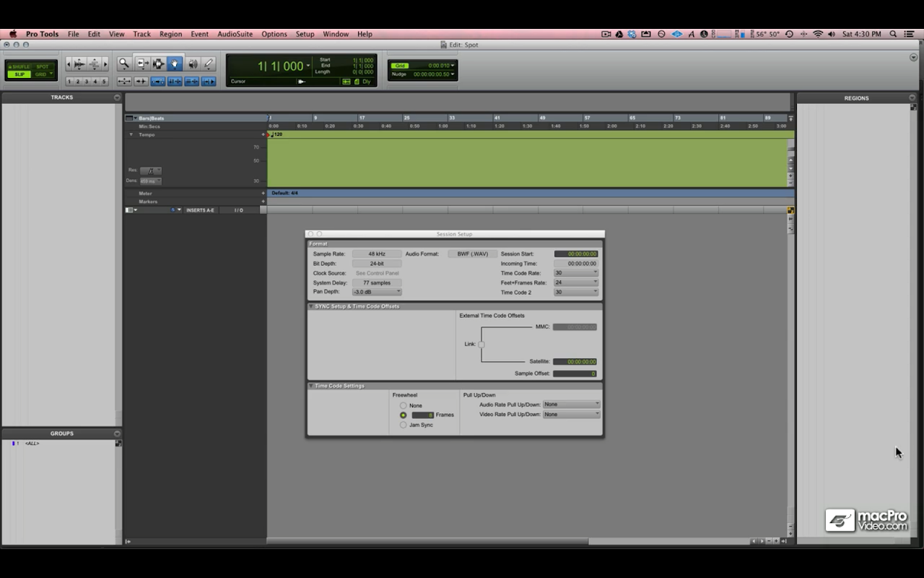Collapse the Tempo ruler triangle
Image resolution: width=924 pixels, height=578 pixels.
pyautogui.click(x=131, y=134)
